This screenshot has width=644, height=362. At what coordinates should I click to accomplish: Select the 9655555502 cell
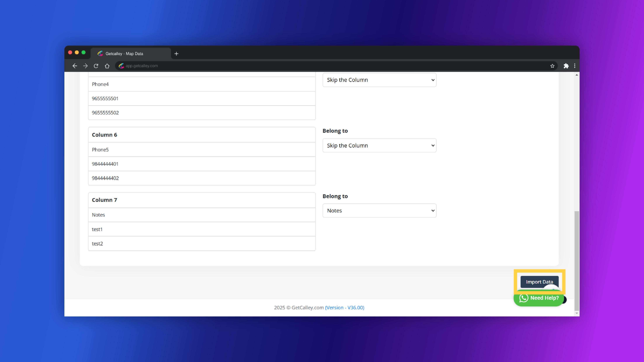(x=202, y=113)
